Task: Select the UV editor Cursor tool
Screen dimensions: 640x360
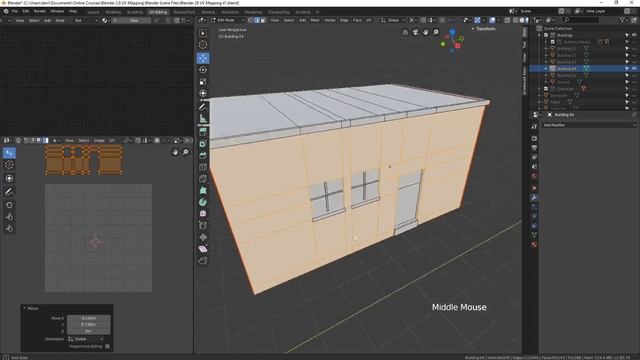Action: coord(9,165)
